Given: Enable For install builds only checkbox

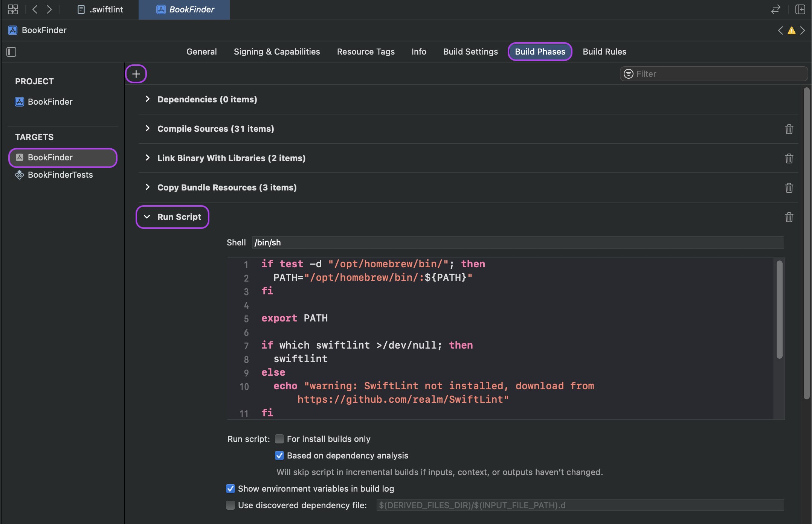Looking at the screenshot, I should coord(279,439).
